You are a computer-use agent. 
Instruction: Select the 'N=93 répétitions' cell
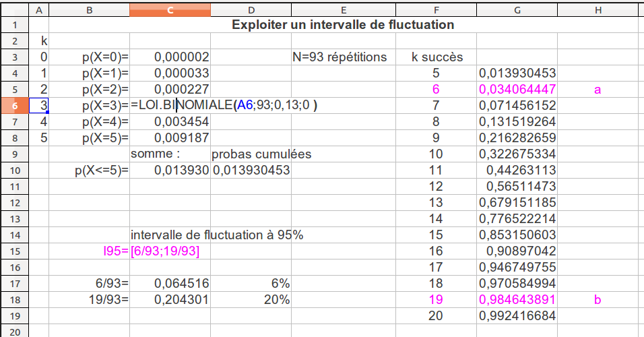[x=340, y=57]
